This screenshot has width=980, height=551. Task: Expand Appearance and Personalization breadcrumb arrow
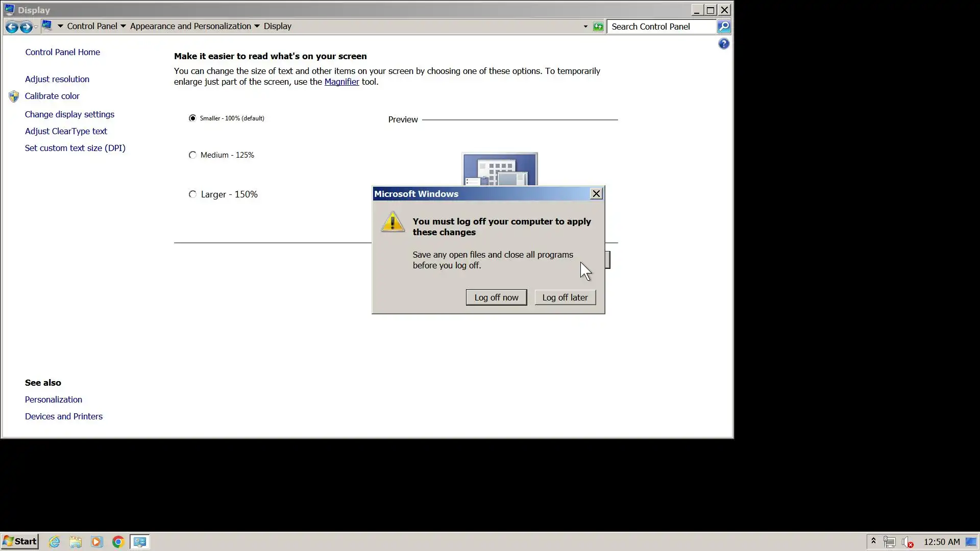click(x=257, y=26)
